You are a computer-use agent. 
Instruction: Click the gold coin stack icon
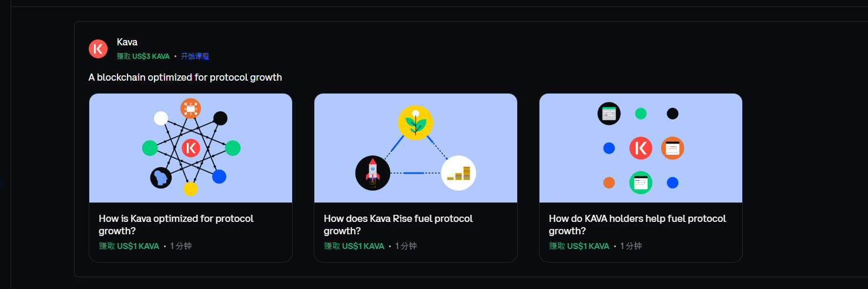[x=458, y=173]
